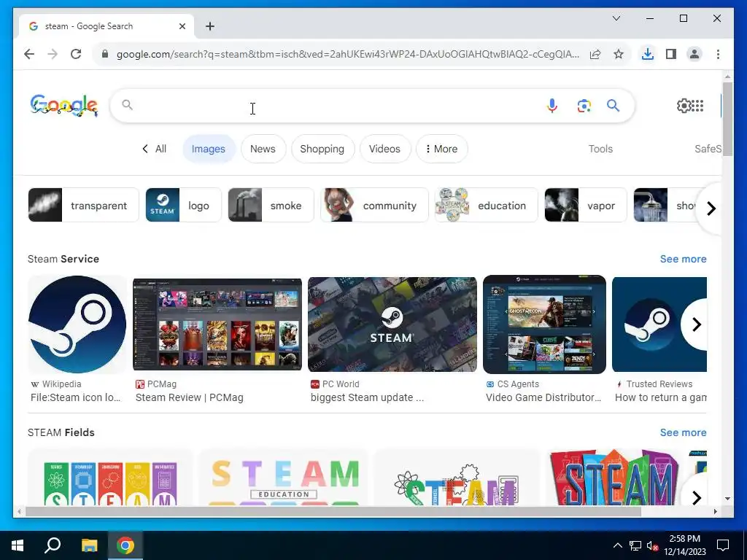Open Windows Start menu
The width and height of the screenshot is (747, 560).
[18, 545]
